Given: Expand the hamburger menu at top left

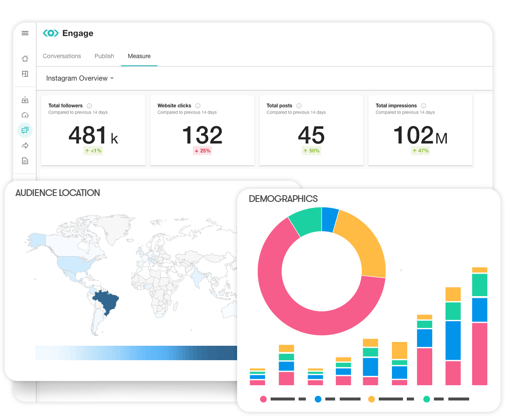Looking at the screenshot, I should (25, 33).
